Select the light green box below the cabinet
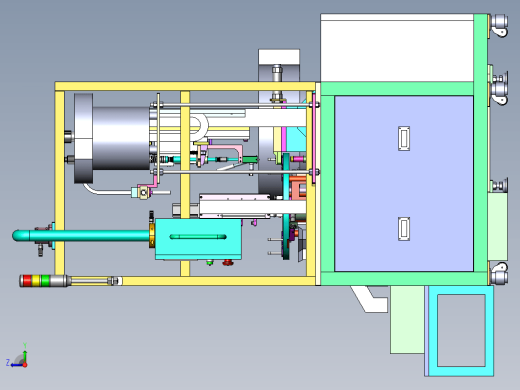This screenshot has height=390, width=520. click(x=407, y=320)
